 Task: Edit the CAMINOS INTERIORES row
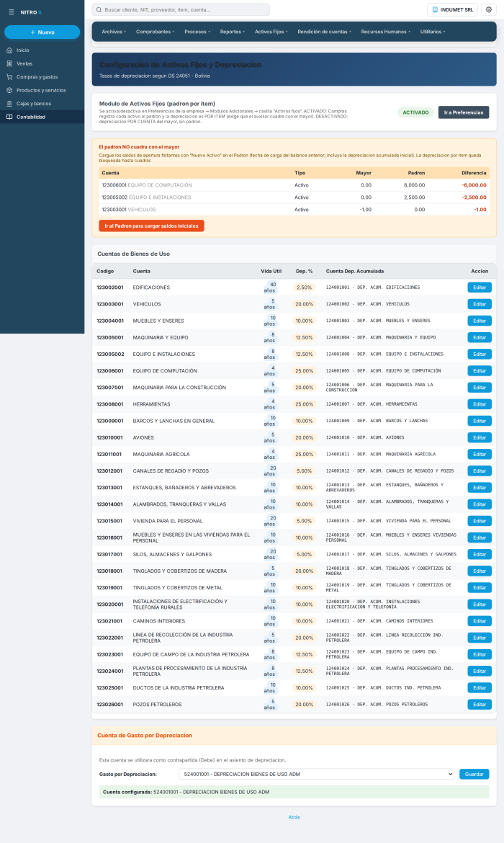[x=480, y=621]
